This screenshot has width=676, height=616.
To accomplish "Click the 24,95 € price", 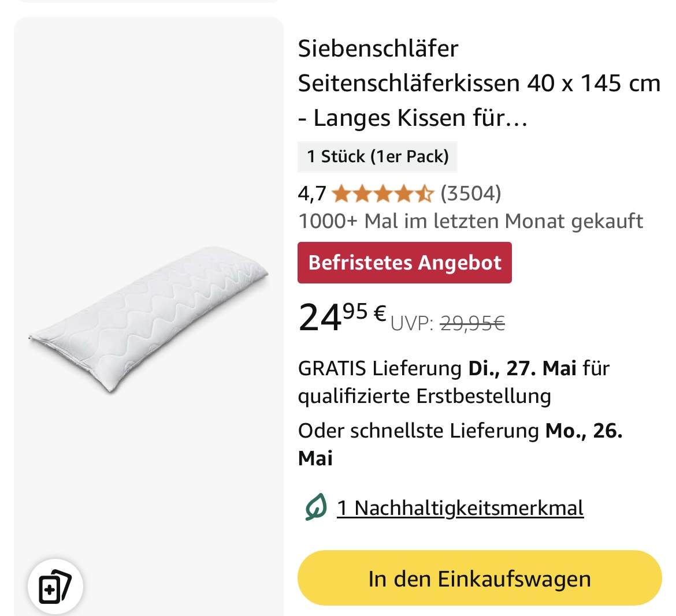I will 342,316.
